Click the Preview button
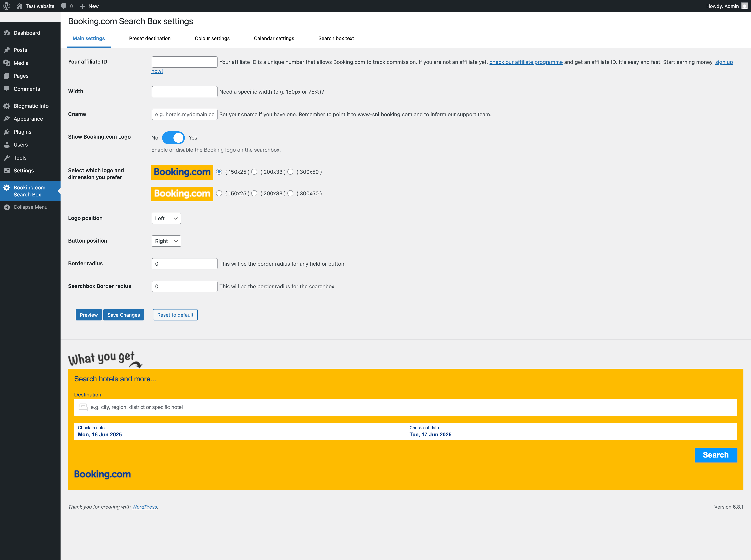751x560 pixels. click(x=89, y=315)
